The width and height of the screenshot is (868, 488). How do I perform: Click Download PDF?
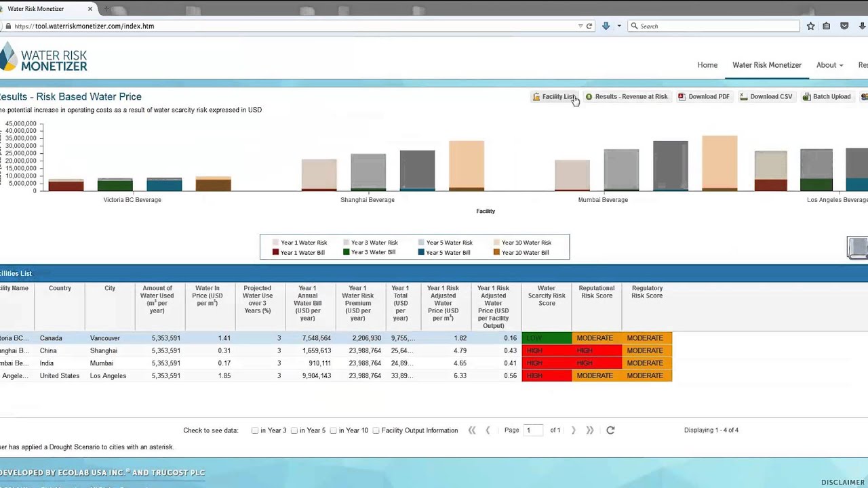(x=704, y=96)
